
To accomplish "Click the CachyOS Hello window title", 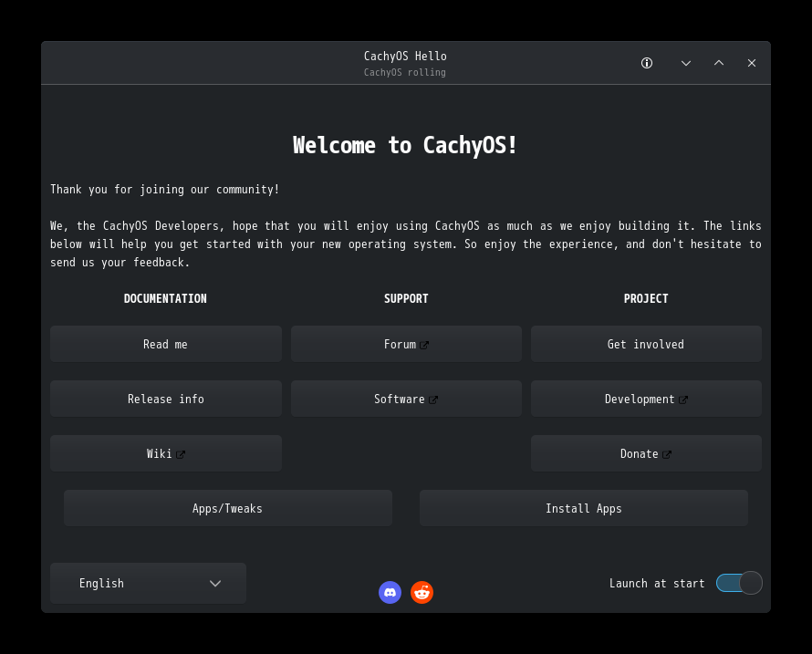I will pyautogui.click(x=405, y=56).
